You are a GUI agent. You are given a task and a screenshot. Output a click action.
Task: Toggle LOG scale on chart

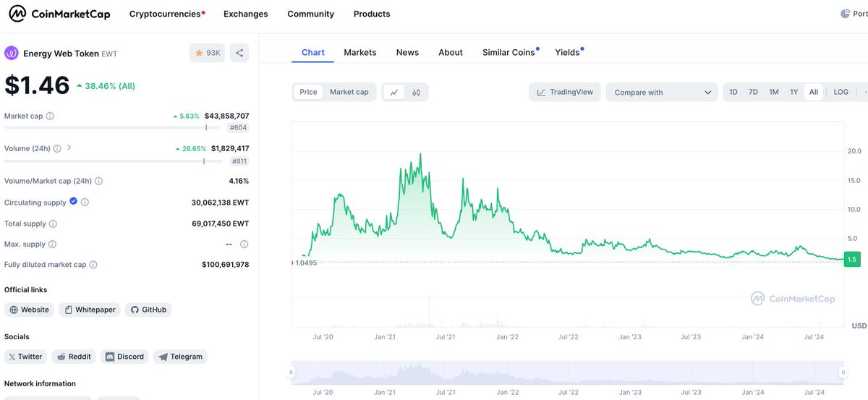tap(841, 92)
